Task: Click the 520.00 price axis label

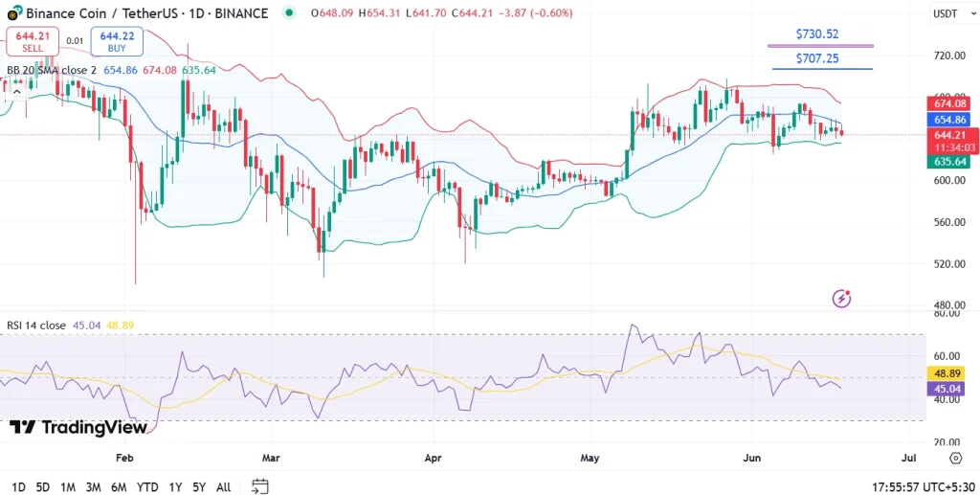Action: (948, 263)
